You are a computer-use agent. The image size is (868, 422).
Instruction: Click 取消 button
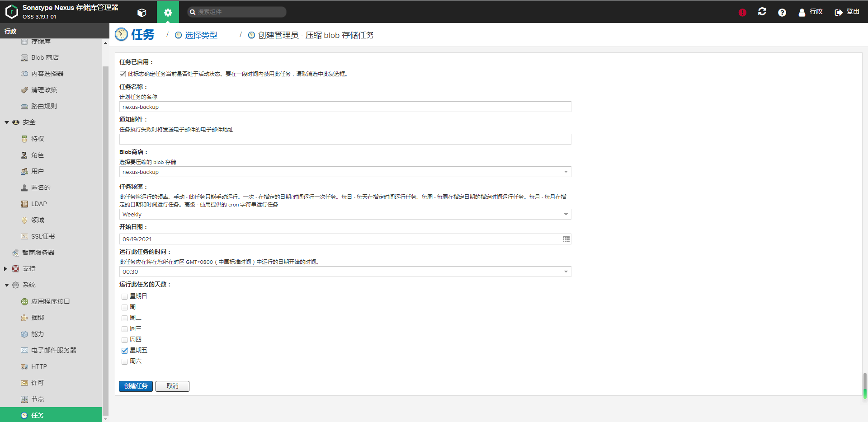tap(172, 386)
